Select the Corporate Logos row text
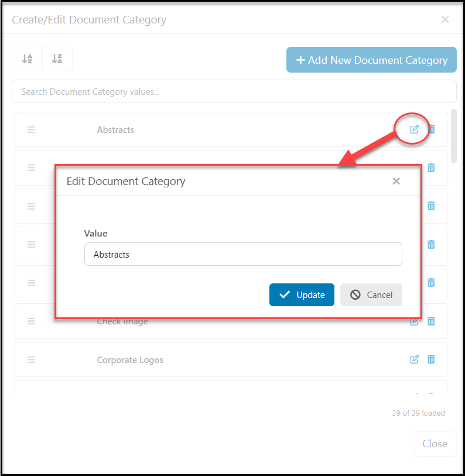The image size is (465, 476). click(130, 359)
